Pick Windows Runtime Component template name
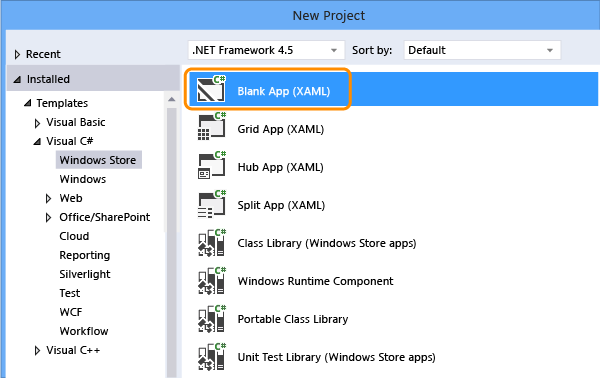The image size is (600, 378). click(315, 281)
